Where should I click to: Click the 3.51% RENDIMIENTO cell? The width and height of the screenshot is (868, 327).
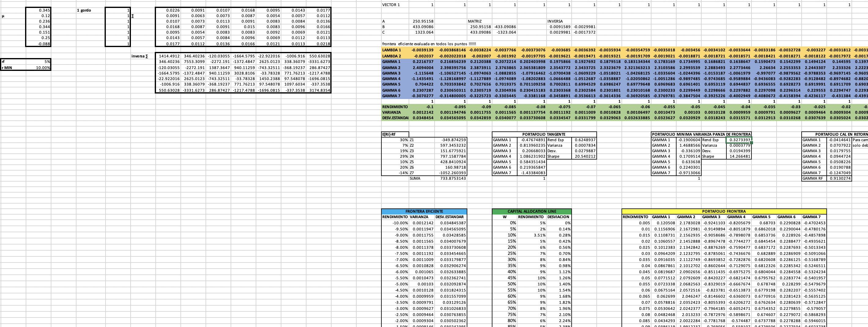pyautogui.click(x=532, y=235)
